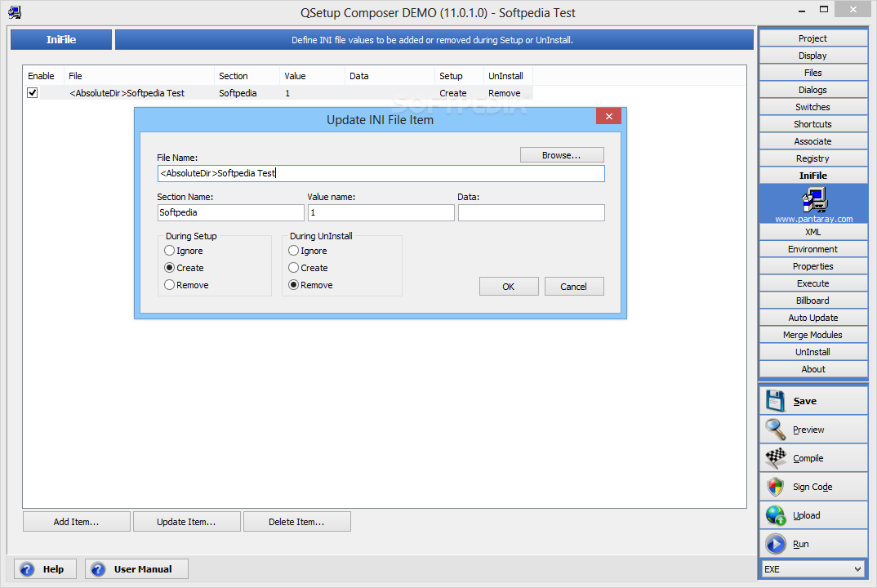
Task: Click the File Name input field
Action: [x=381, y=173]
